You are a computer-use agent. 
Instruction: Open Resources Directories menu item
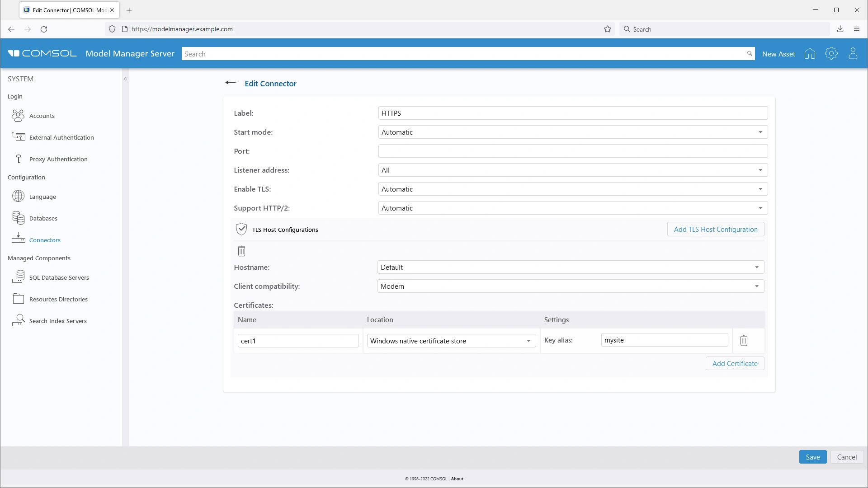point(58,299)
